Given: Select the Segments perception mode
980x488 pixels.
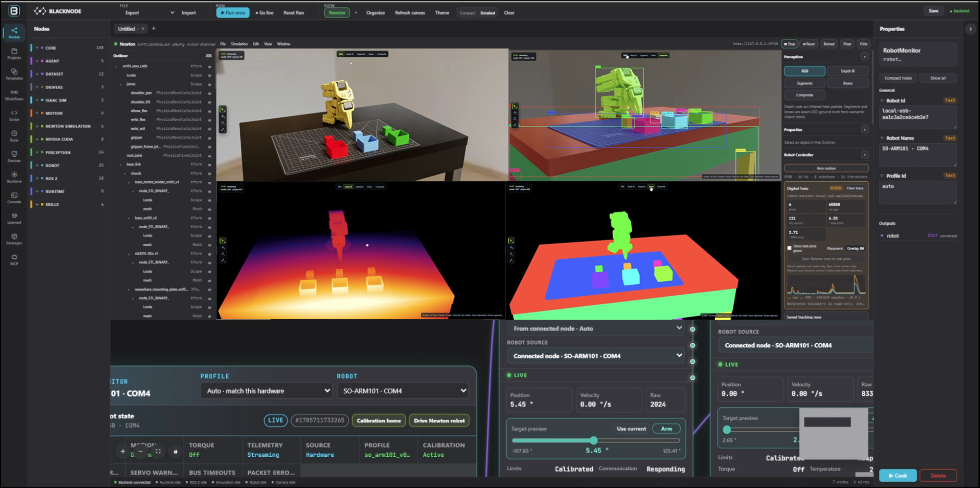Looking at the screenshot, I should [804, 83].
